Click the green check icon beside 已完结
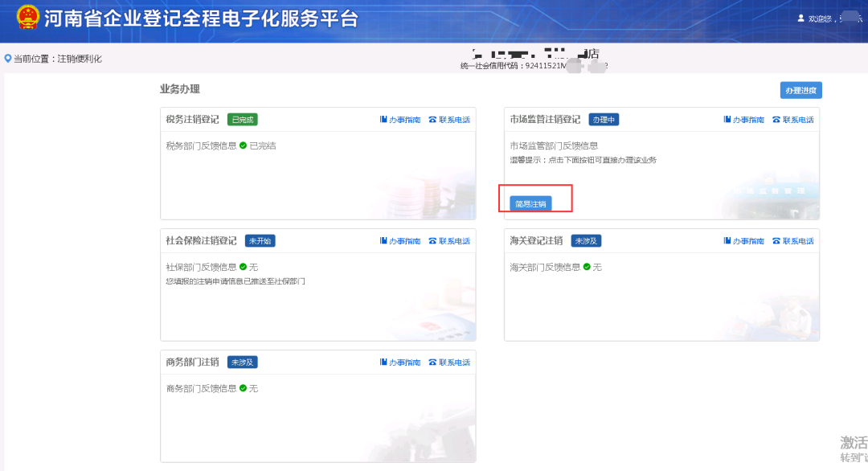 tap(243, 145)
